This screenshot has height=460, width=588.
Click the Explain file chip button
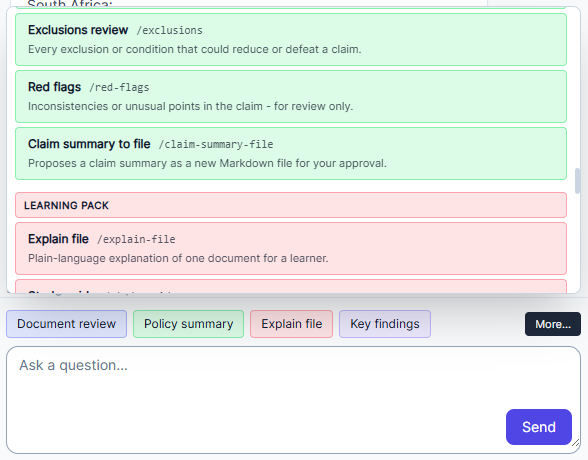291,324
